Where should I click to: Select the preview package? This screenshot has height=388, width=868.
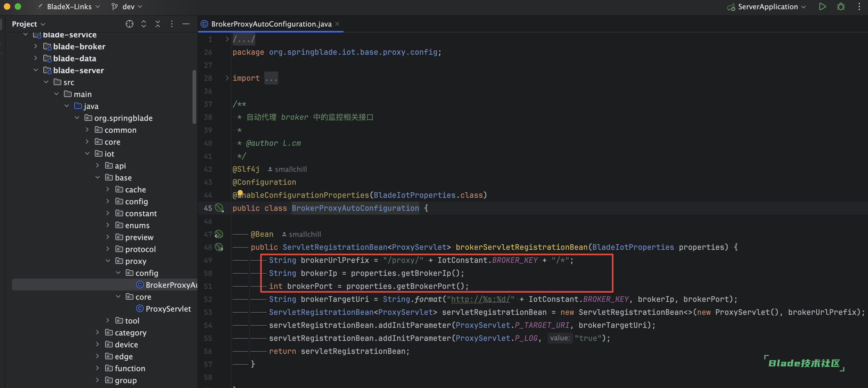139,237
